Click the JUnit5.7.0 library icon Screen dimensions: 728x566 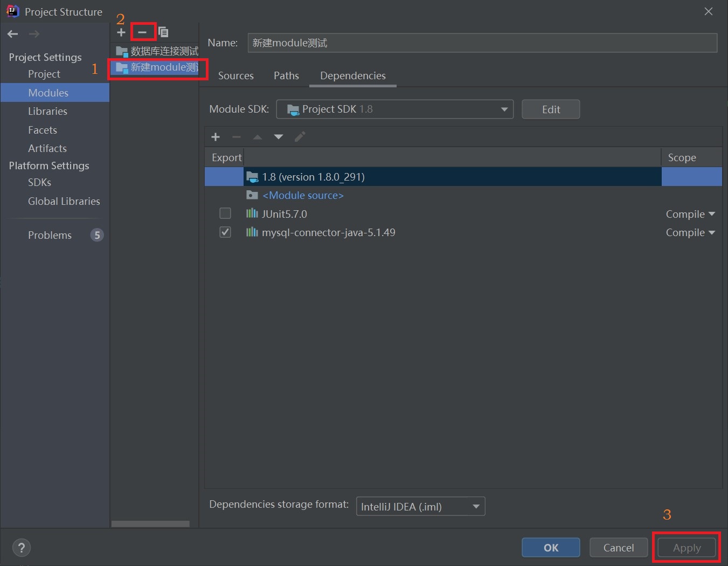click(252, 213)
